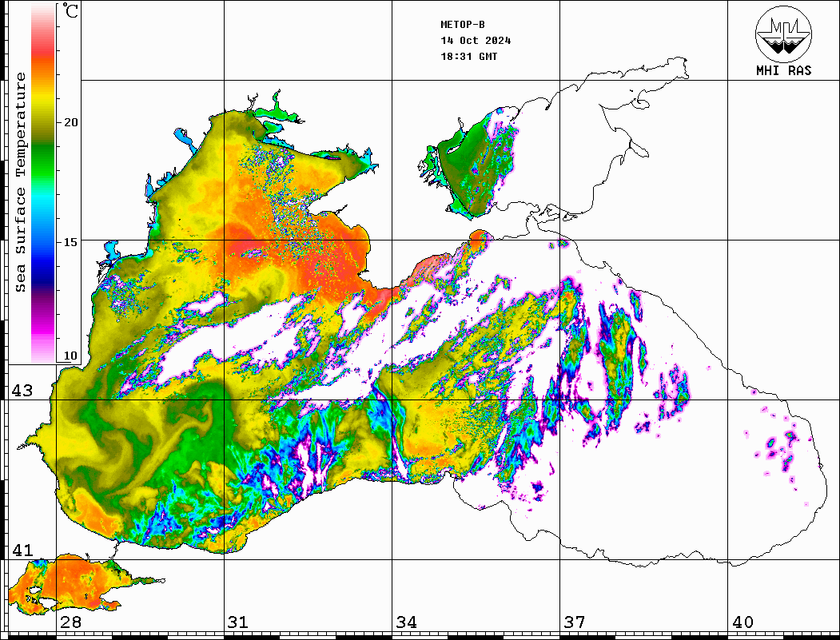Click the '20' value on temperature scale

[x=70, y=122]
